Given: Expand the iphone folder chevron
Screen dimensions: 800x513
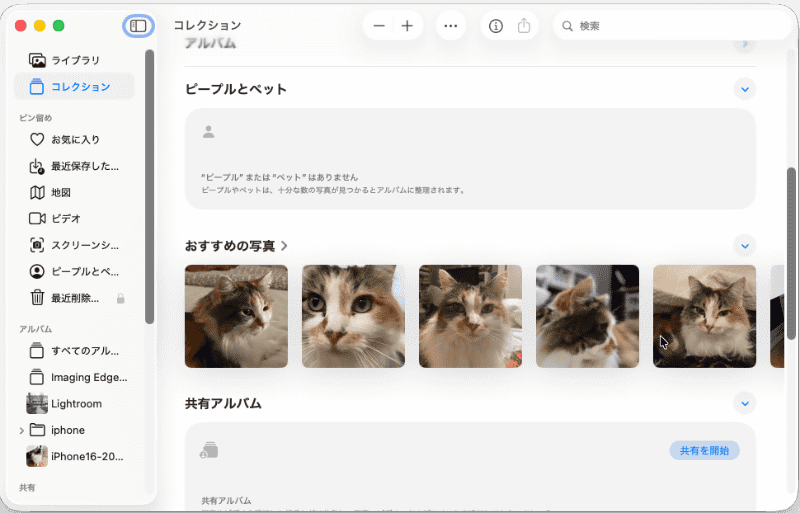Looking at the screenshot, I should [21, 430].
